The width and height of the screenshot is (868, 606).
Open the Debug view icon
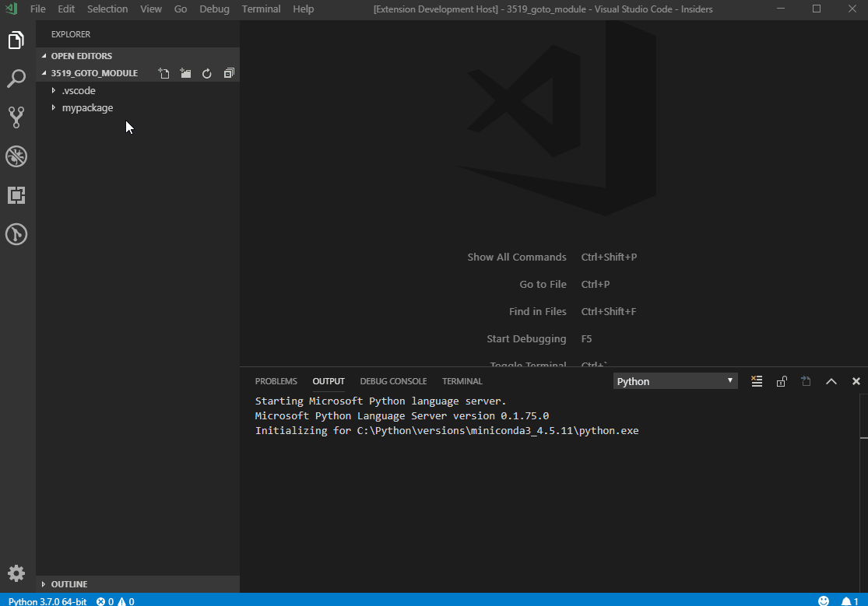pos(16,156)
